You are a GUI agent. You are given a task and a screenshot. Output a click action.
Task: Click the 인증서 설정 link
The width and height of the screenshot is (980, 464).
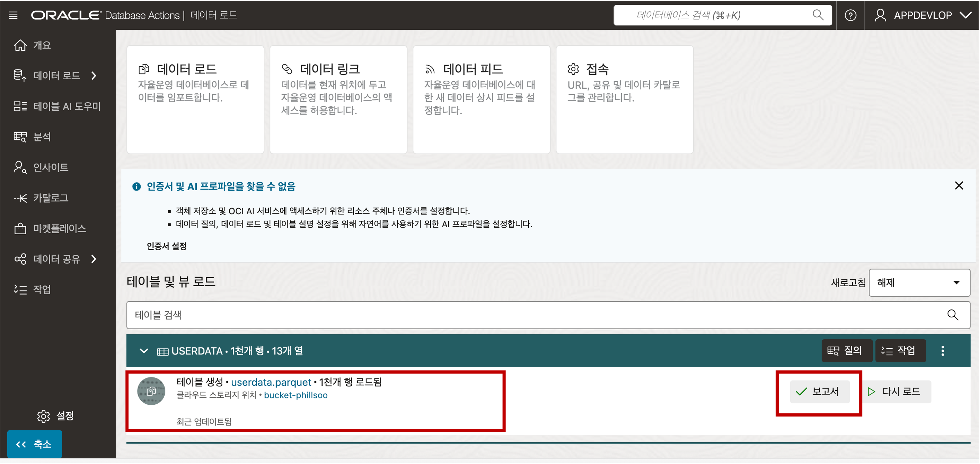[167, 246]
